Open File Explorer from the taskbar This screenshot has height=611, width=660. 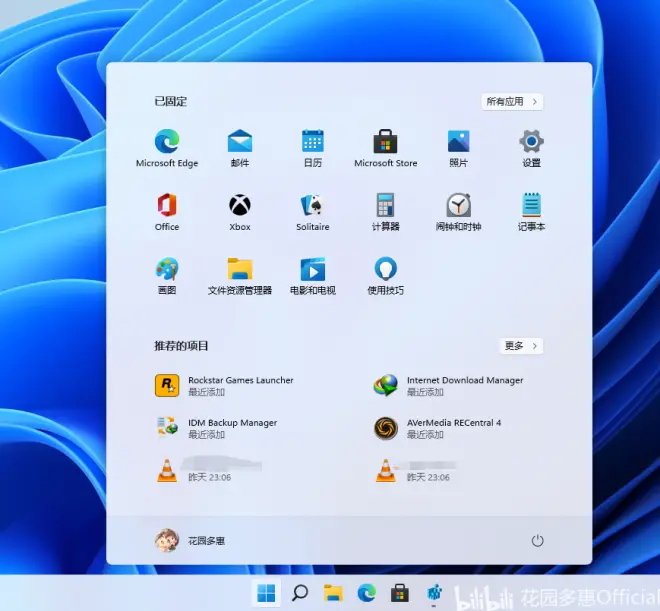coord(333,593)
